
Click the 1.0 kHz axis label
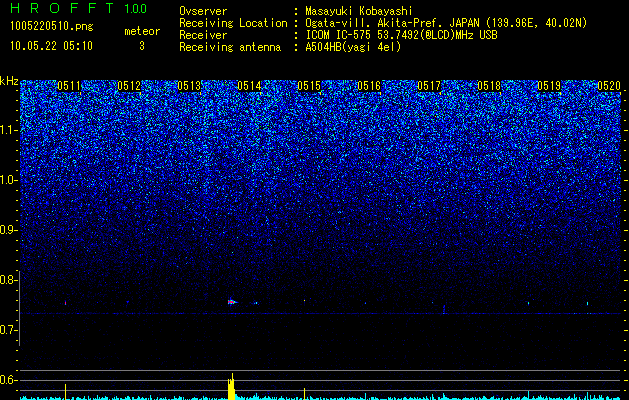[9, 180]
